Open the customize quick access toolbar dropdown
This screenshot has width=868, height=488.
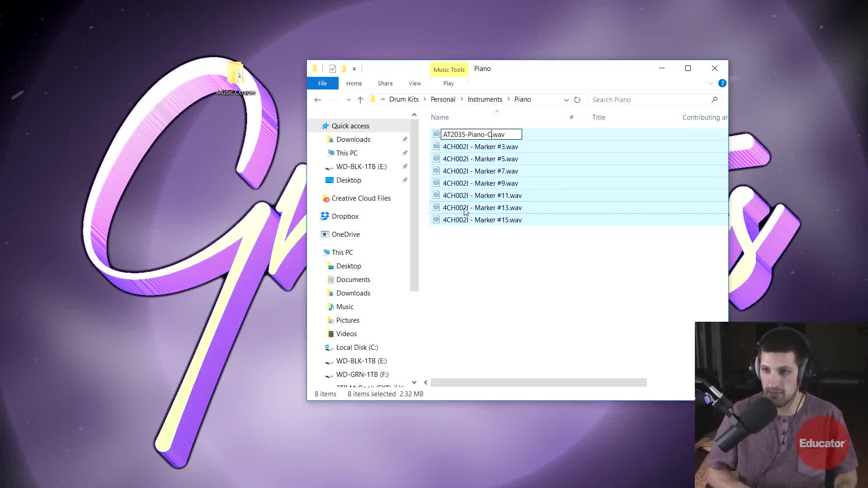point(354,69)
